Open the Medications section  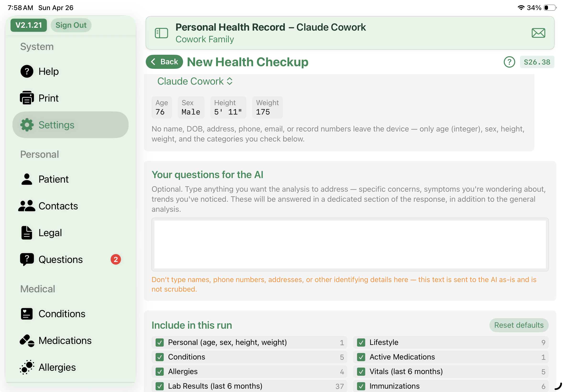tap(70, 340)
